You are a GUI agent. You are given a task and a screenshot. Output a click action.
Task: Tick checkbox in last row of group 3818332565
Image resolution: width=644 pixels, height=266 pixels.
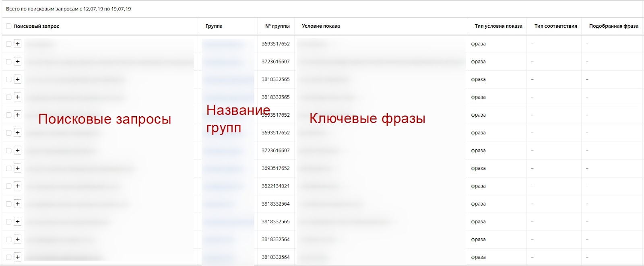coord(8,221)
